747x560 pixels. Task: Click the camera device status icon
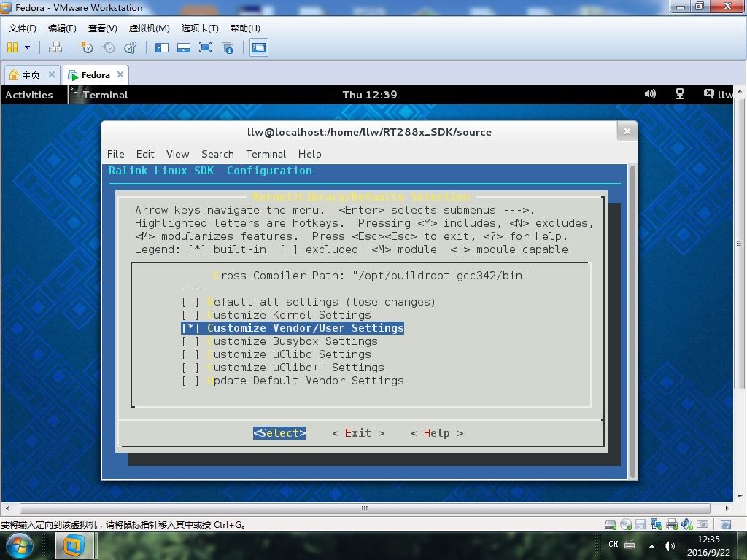coord(703,525)
